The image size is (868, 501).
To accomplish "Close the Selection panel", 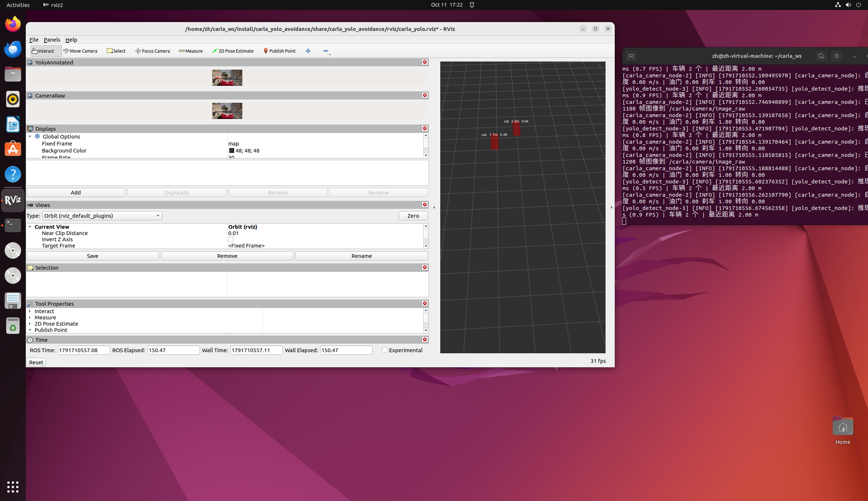I will tap(425, 267).
